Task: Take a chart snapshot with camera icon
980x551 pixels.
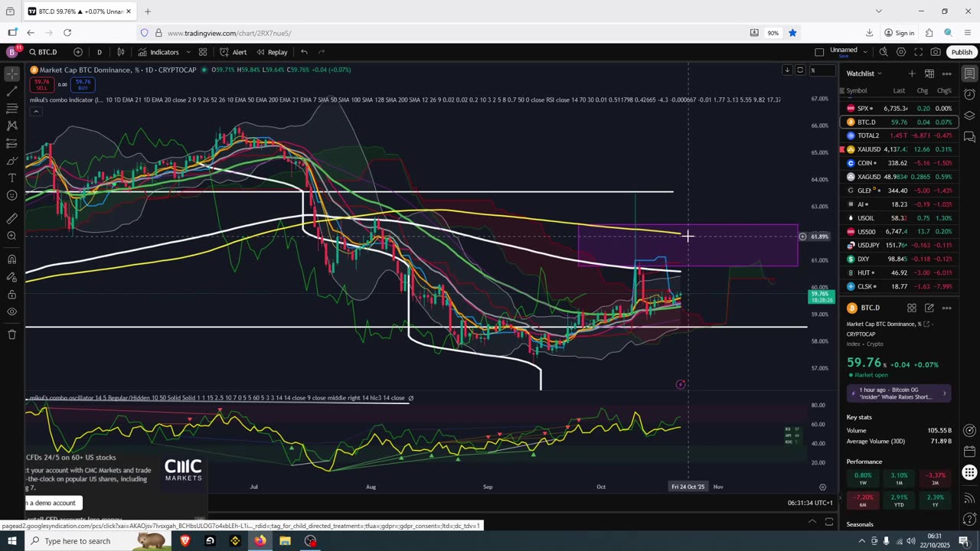Action: point(936,52)
